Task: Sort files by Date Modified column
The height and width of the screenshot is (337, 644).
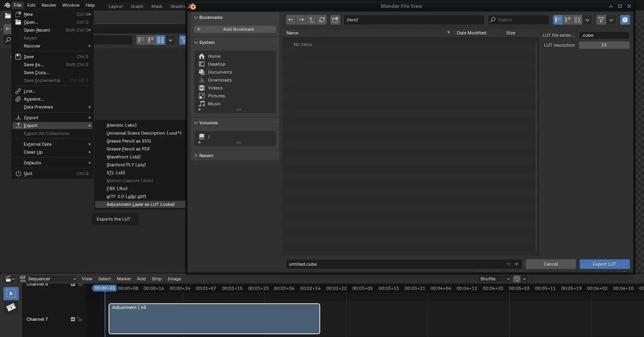Action: pos(477,33)
